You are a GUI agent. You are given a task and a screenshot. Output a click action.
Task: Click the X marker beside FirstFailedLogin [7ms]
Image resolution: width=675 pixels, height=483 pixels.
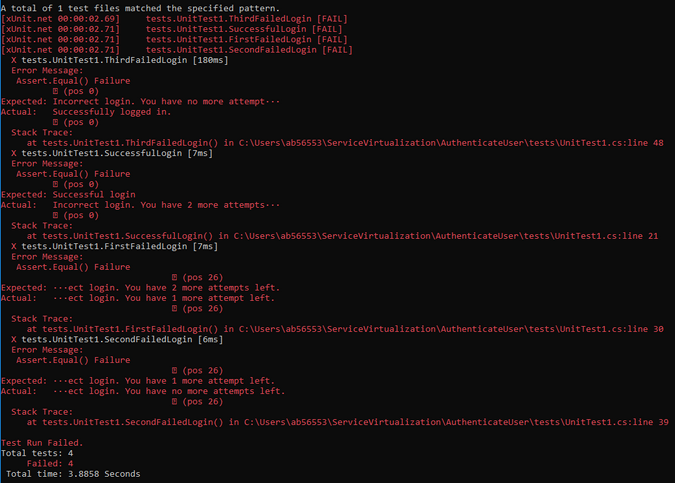pos(13,245)
